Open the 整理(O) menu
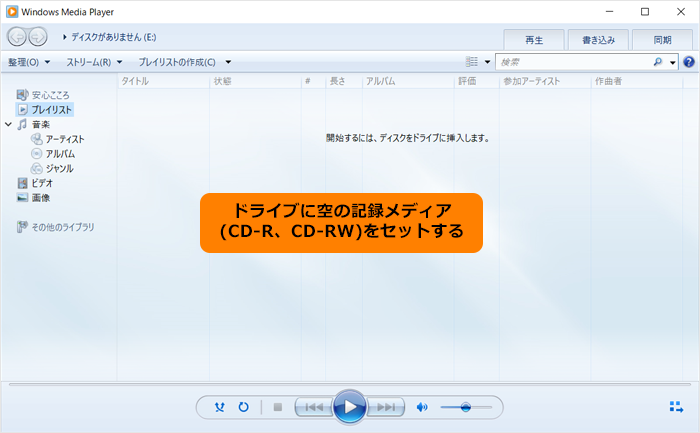The height and width of the screenshot is (433, 700). point(29,62)
